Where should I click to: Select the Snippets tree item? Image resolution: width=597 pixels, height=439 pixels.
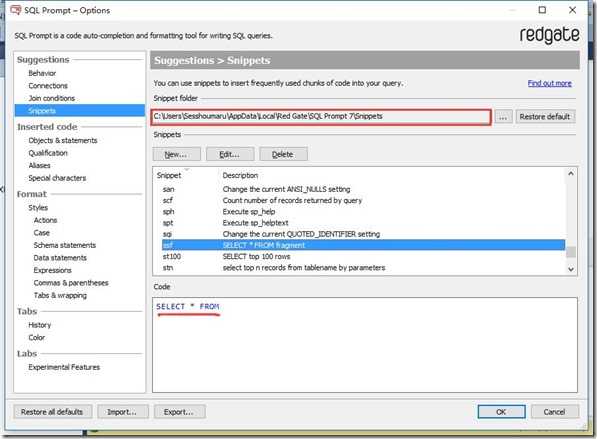click(80, 110)
